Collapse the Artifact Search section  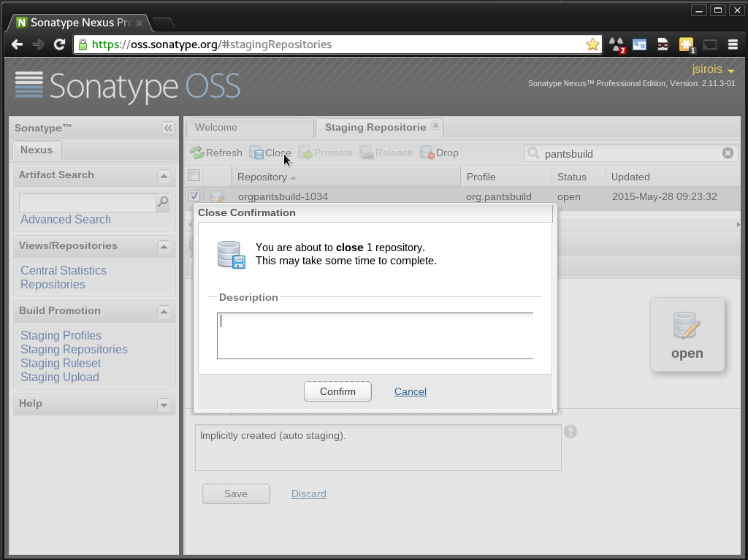click(164, 176)
